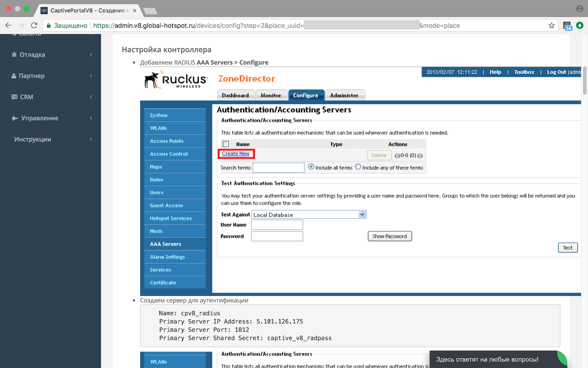Click the User Name input field

click(x=277, y=224)
